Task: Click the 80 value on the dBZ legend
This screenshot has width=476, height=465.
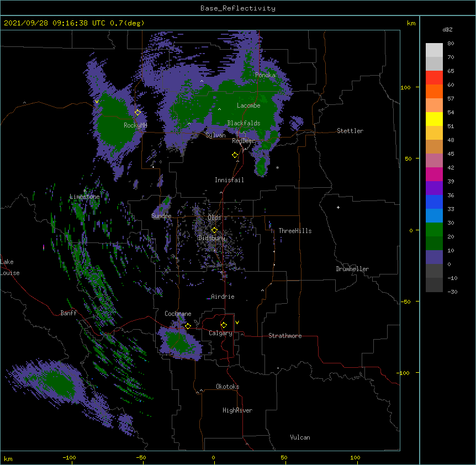Action: point(451,44)
